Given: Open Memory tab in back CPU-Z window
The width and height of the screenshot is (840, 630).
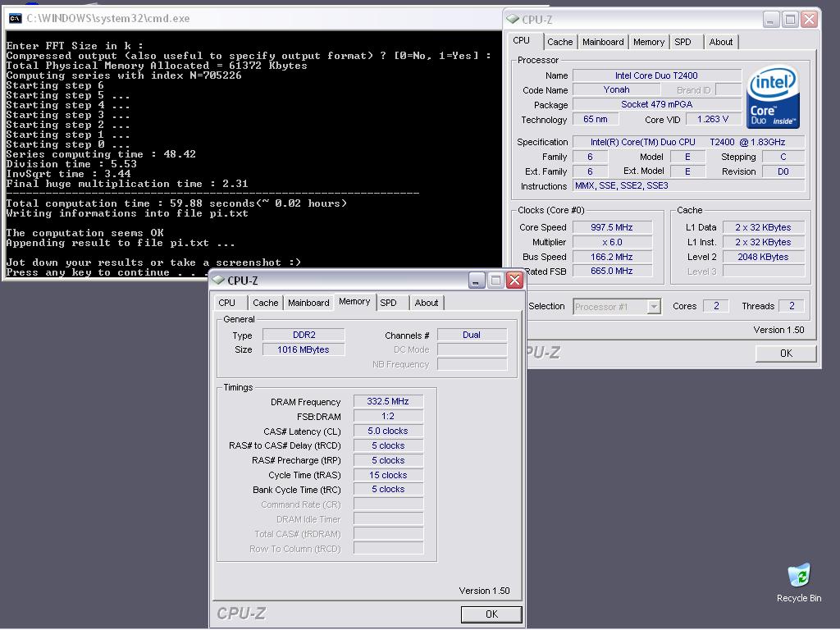Looking at the screenshot, I should tap(649, 42).
